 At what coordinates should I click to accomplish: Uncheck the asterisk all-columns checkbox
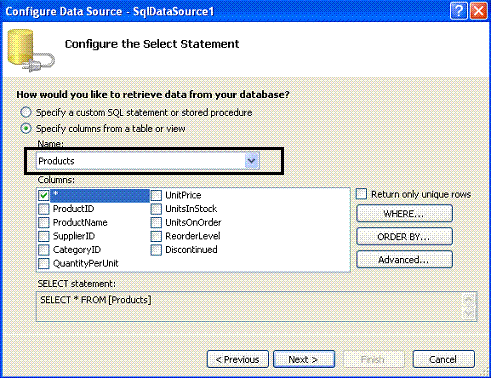[43, 195]
